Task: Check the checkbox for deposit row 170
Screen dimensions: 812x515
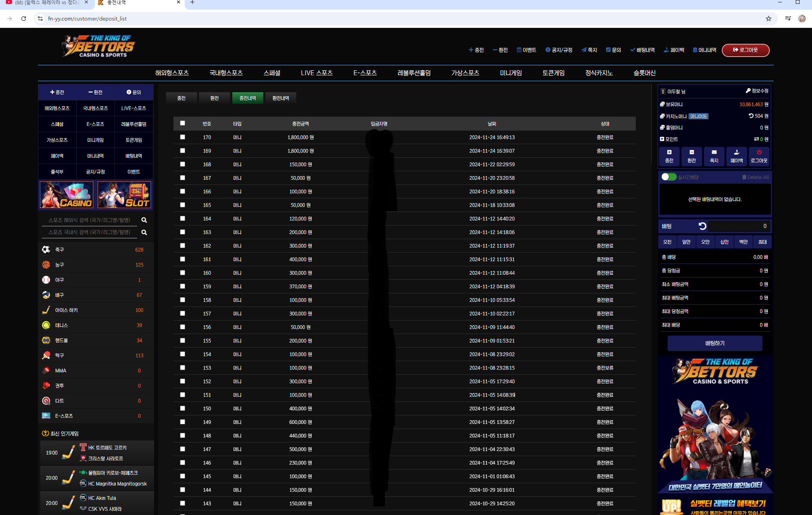Action: pos(182,137)
